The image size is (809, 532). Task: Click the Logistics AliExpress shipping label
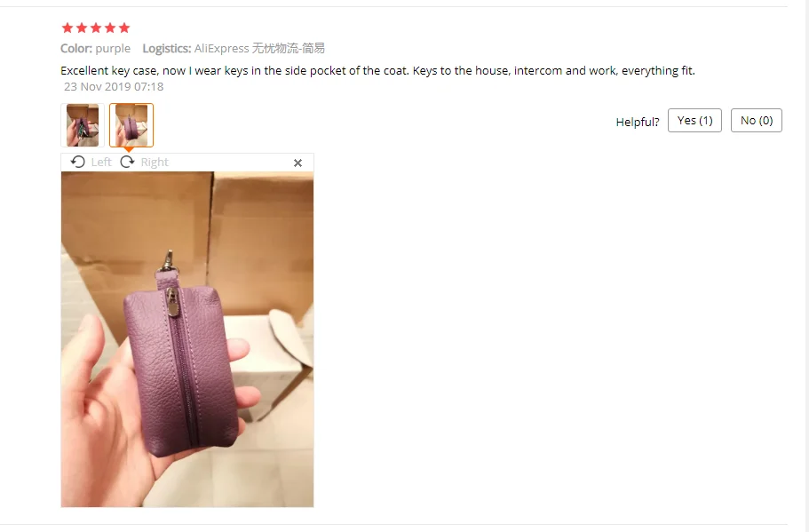[234, 49]
